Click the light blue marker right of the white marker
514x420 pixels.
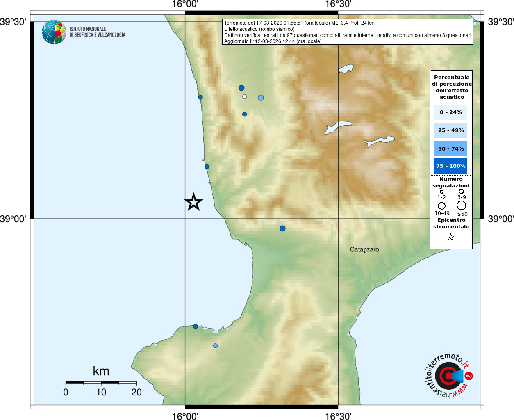tap(261, 98)
